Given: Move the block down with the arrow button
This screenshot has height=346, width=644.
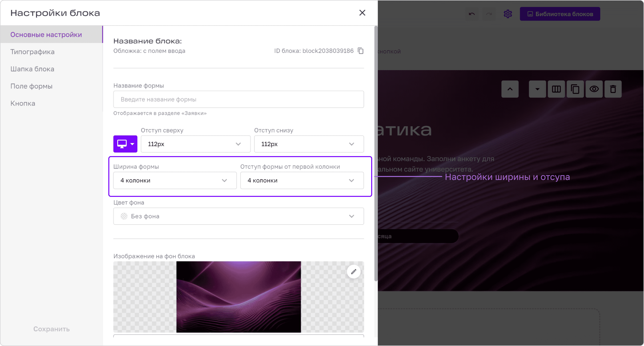Looking at the screenshot, I should pyautogui.click(x=537, y=89).
